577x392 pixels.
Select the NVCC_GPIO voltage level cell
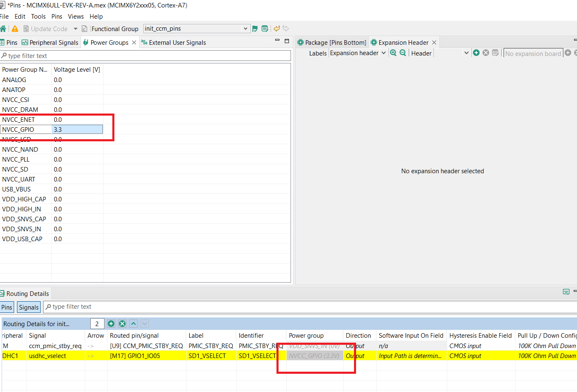pyautogui.click(x=77, y=129)
